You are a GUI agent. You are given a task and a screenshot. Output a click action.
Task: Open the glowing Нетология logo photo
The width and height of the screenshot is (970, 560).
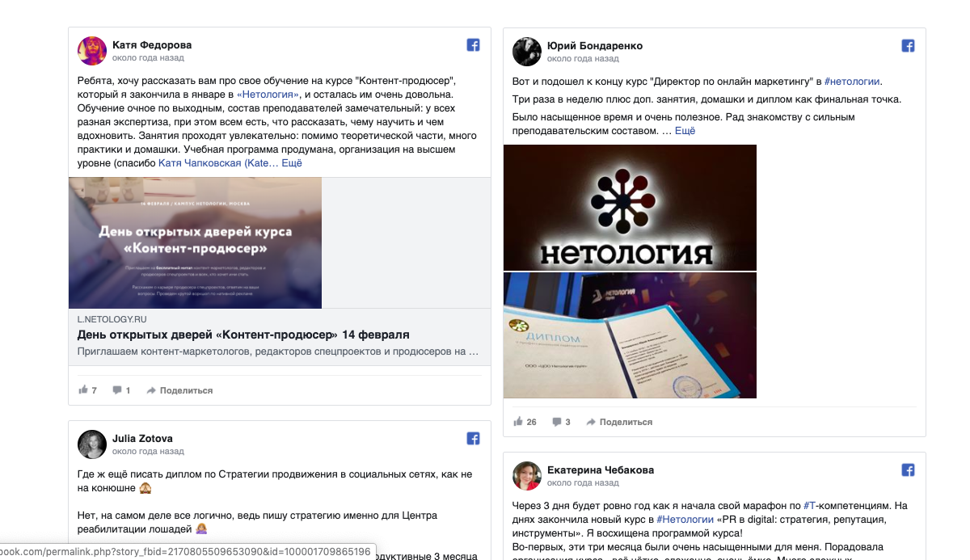(630, 207)
